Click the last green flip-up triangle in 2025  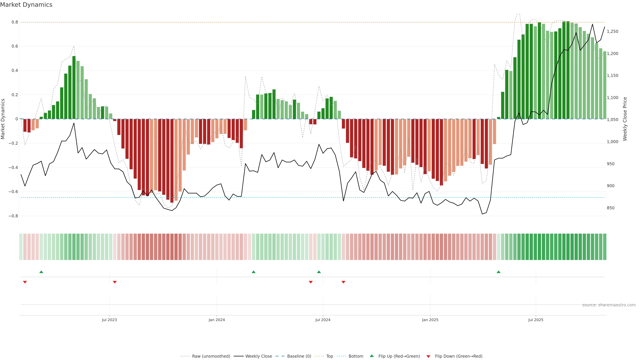pyautogui.click(x=498, y=272)
